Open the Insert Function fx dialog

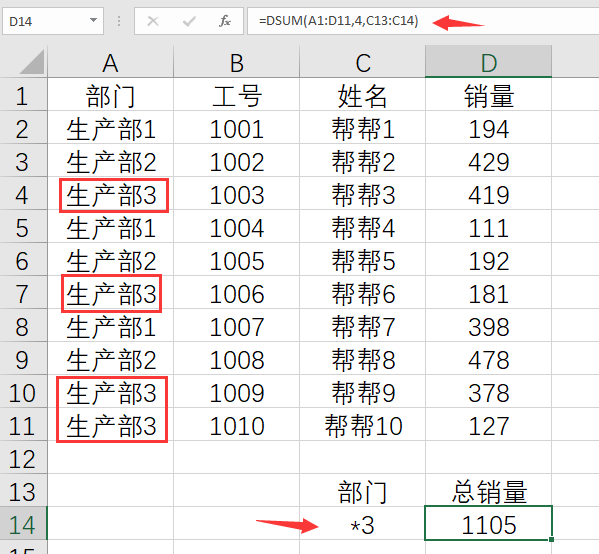(x=225, y=21)
